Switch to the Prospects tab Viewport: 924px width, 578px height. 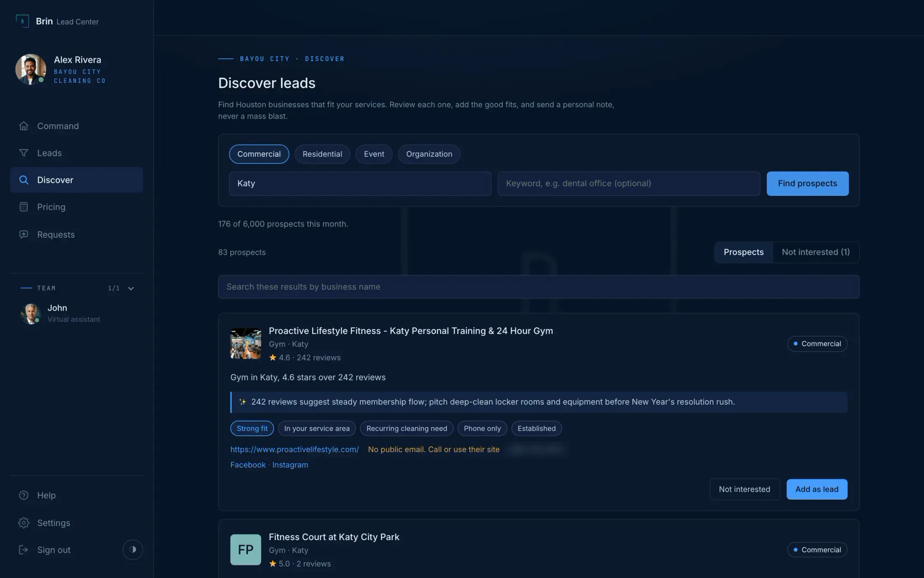point(743,252)
